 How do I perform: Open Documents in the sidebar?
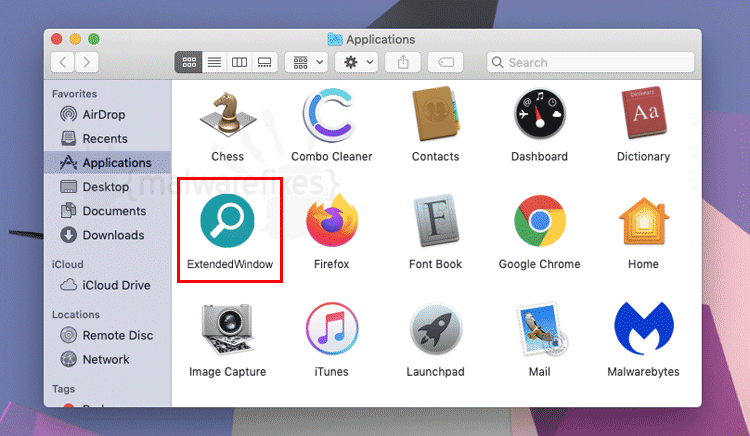pyautogui.click(x=108, y=211)
